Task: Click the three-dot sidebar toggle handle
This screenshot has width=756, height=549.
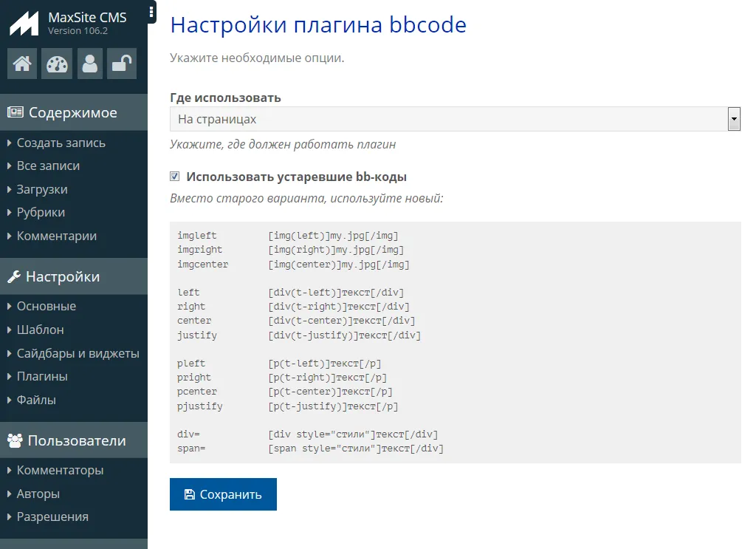Action: click(151, 12)
